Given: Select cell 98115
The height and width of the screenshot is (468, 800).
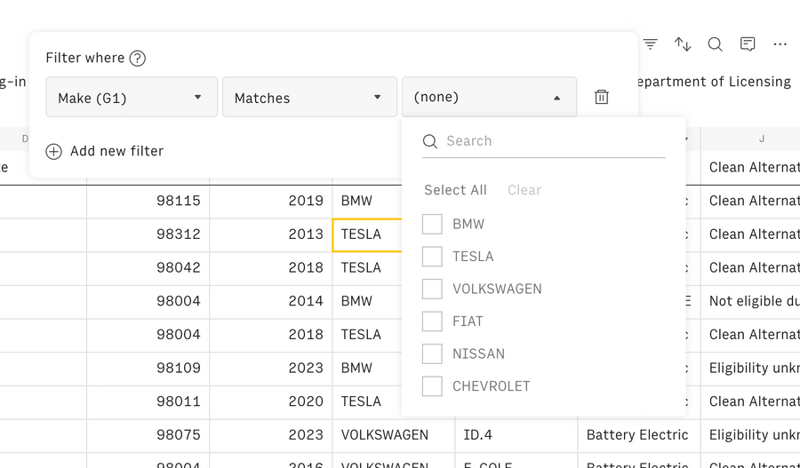Looking at the screenshot, I should click(148, 201).
